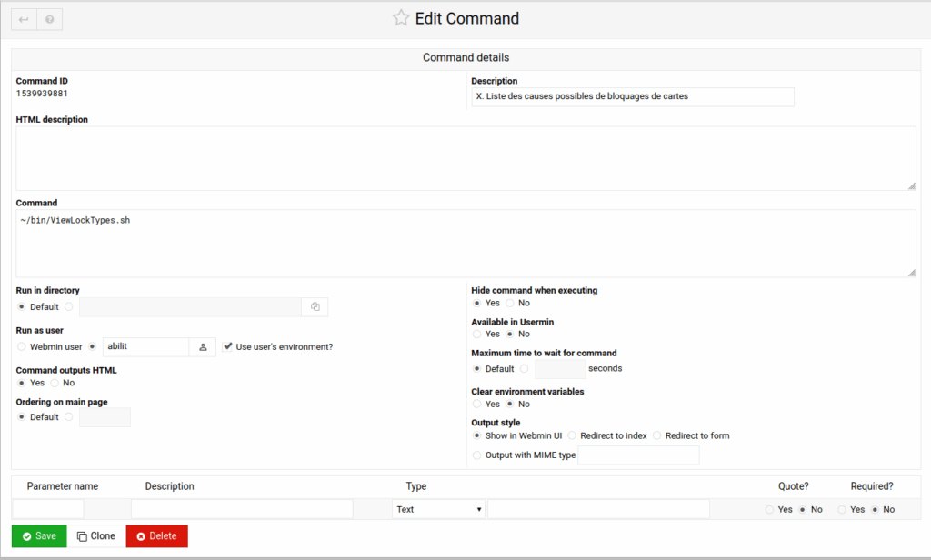Open the user selector icon beside abilit

(203, 346)
